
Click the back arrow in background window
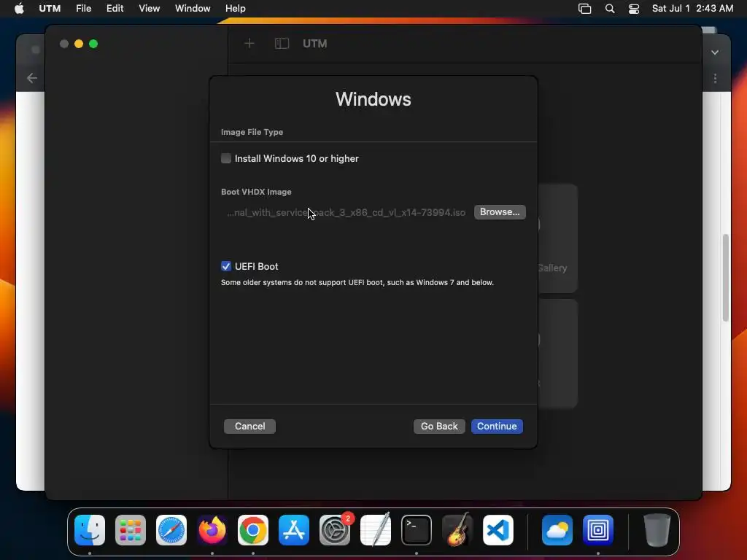click(32, 77)
